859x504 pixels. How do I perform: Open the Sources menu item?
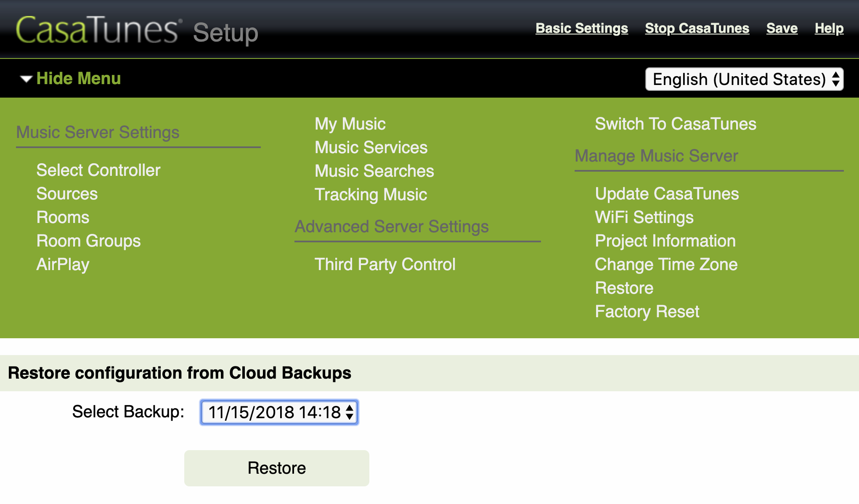[x=67, y=194]
